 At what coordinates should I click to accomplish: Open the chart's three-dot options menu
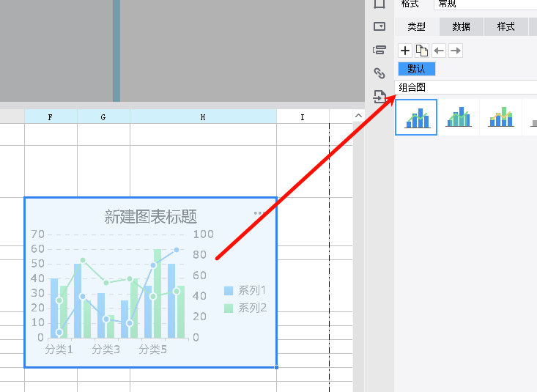259,213
